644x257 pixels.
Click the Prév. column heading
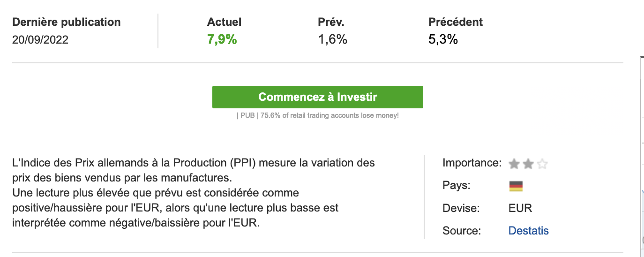(331, 22)
